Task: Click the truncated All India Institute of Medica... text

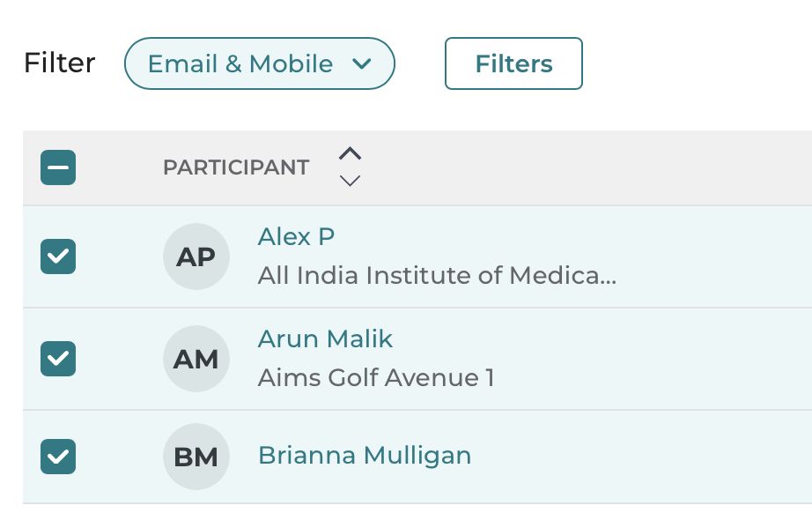Action: click(x=437, y=275)
